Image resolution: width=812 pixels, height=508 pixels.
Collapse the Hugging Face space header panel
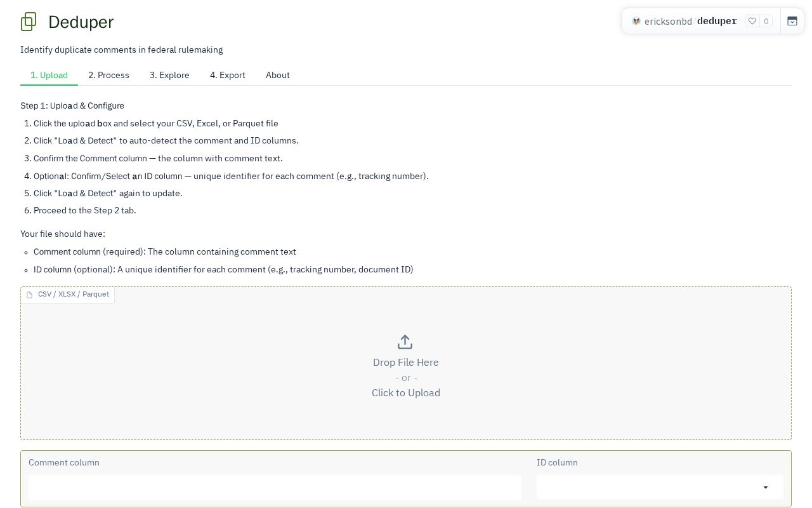[x=792, y=21]
